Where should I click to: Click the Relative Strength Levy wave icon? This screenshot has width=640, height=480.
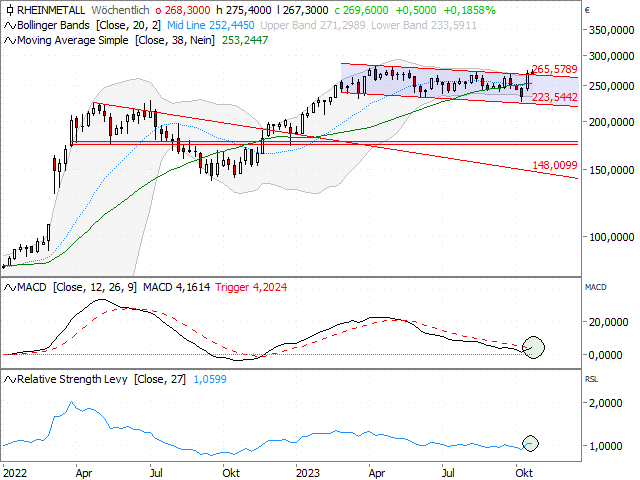10,380
